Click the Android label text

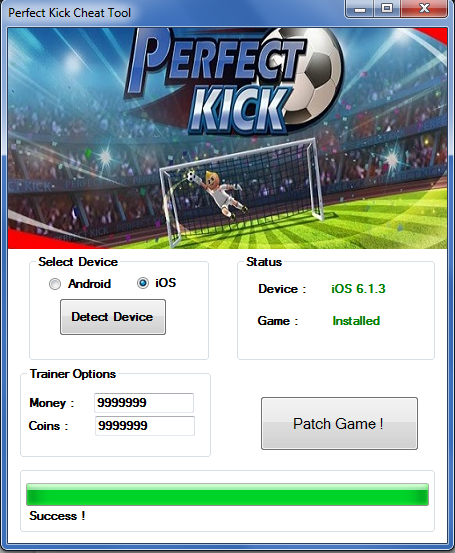[90, 284]
